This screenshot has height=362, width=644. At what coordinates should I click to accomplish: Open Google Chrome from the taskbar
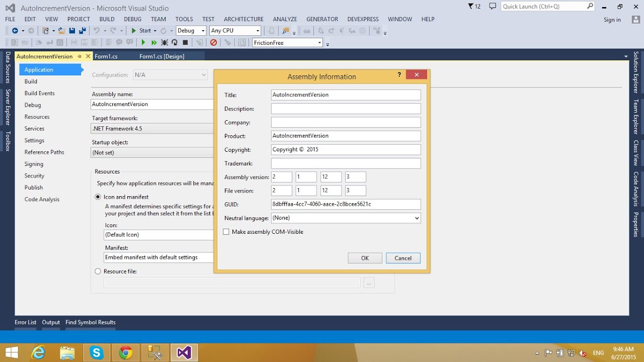tap(126, 352)
